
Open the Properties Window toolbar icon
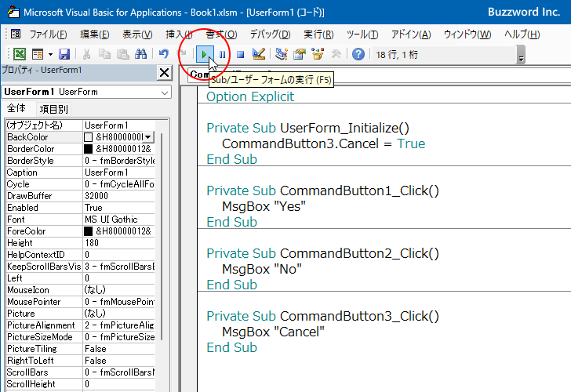[300, 54]
